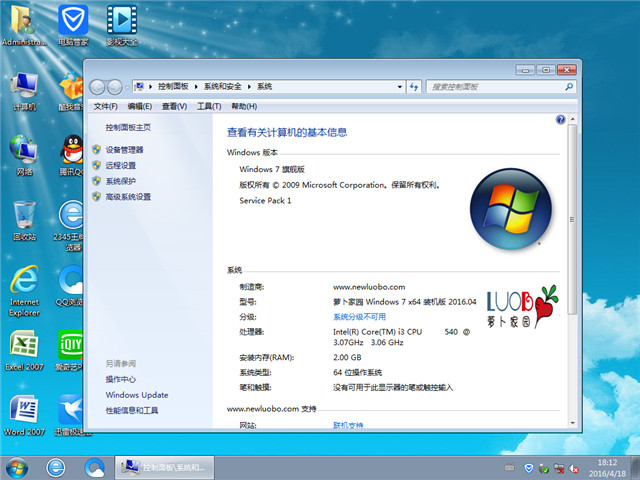Launch Internet Explorer from taskbar
Image resolution: width=640 pixels, height=480 pixels.
click(56, 468)
